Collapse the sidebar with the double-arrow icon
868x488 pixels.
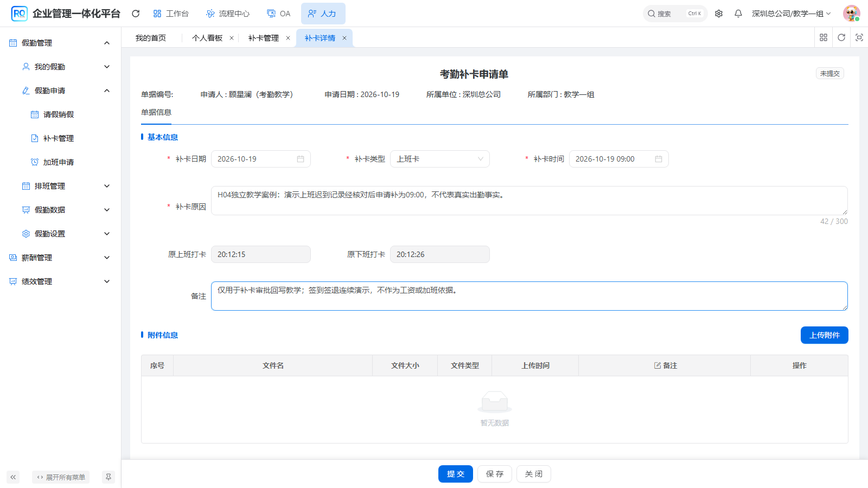(x=13, y=477)
